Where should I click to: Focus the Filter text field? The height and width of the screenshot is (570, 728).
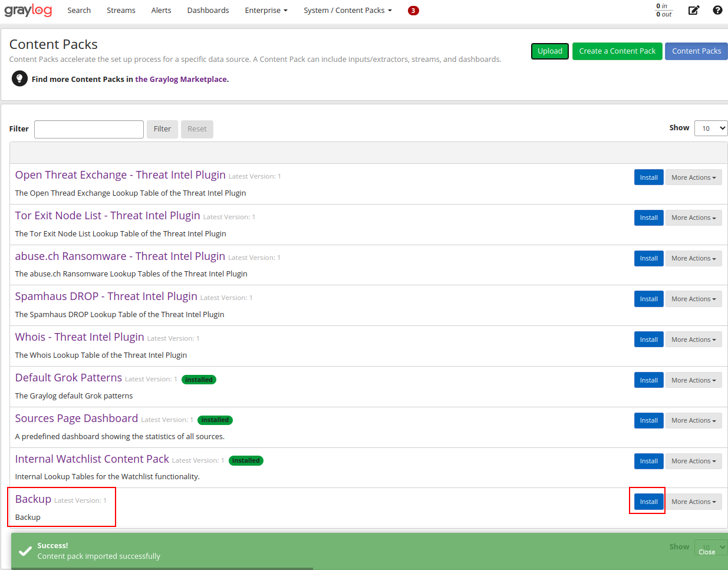click(89, 129)
